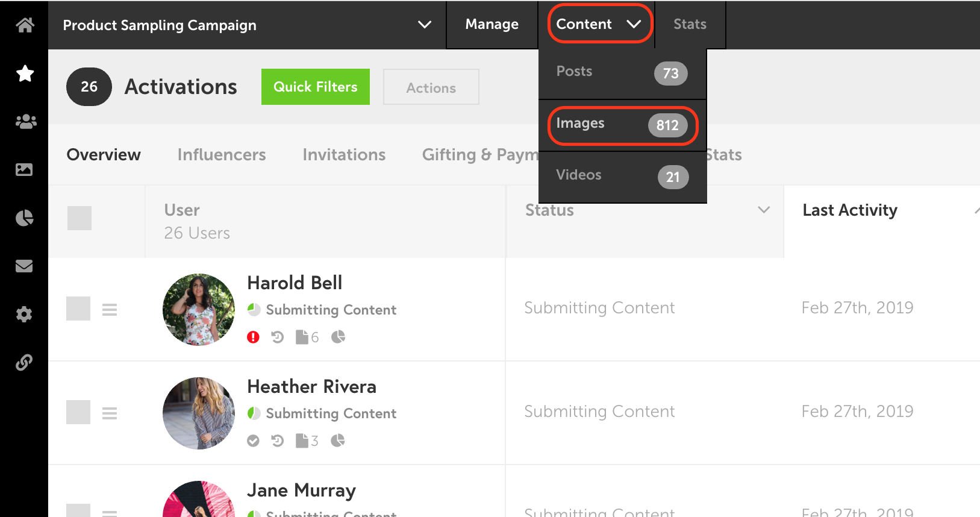Open Harold Bell's pie chart stats icon
The width and height of the screenshot is (980, 517).
(338, 337)
